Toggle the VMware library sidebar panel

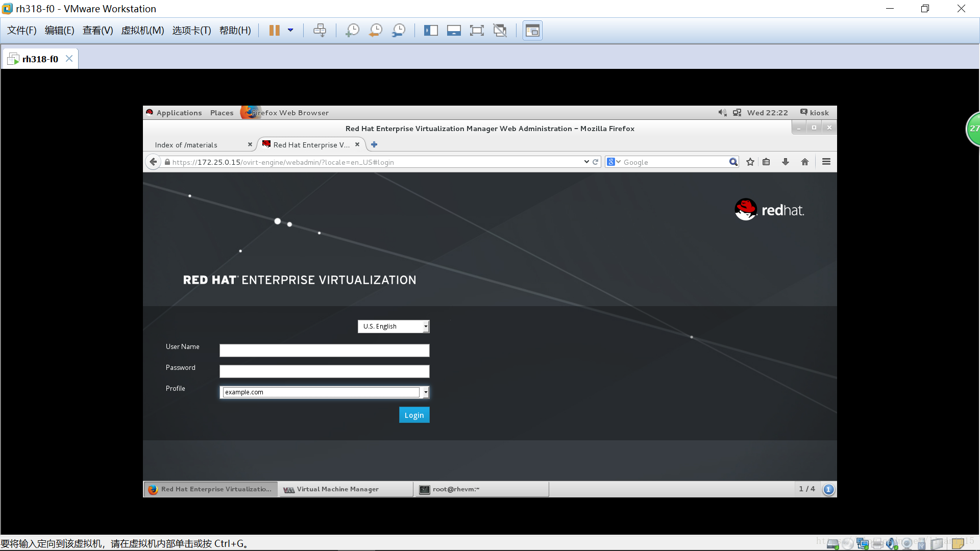coord(431,31)
